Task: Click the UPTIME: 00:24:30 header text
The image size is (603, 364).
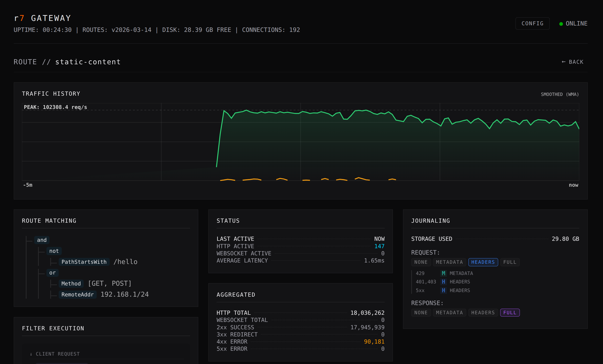Action: click(x=43, y=30)
